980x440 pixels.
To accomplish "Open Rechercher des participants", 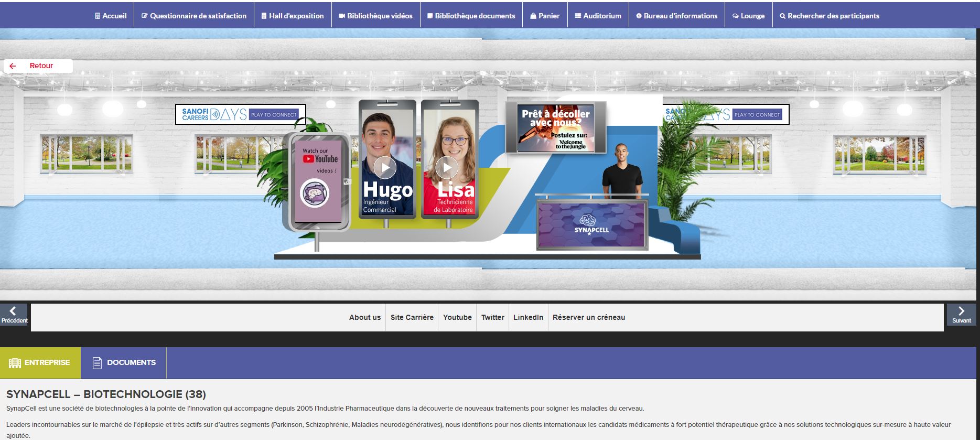I will point(830,16).
